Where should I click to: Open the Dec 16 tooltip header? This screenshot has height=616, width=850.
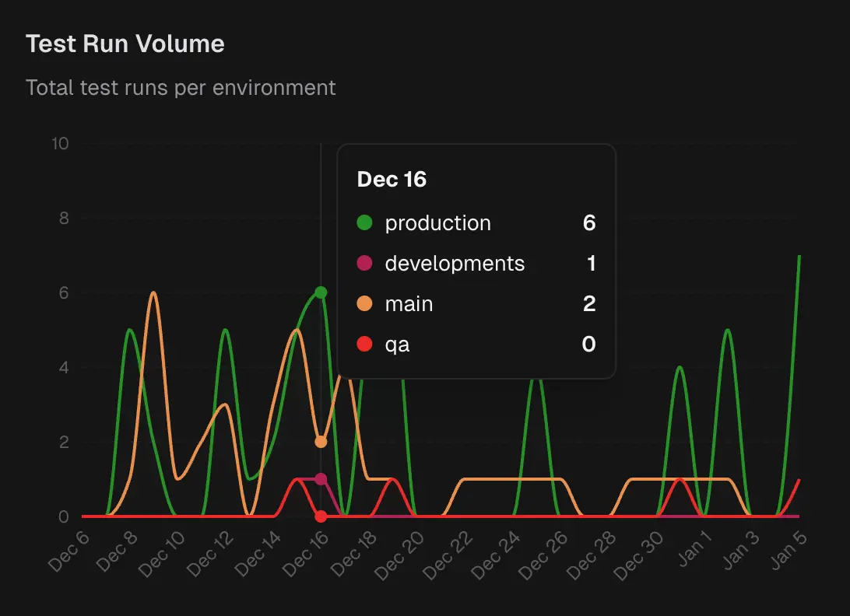392,179
